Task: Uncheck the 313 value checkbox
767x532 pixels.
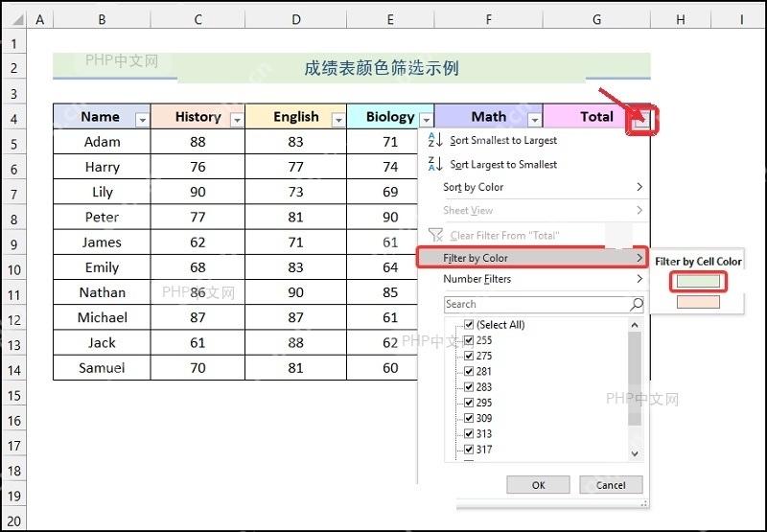Action: [x=469, y=433]
